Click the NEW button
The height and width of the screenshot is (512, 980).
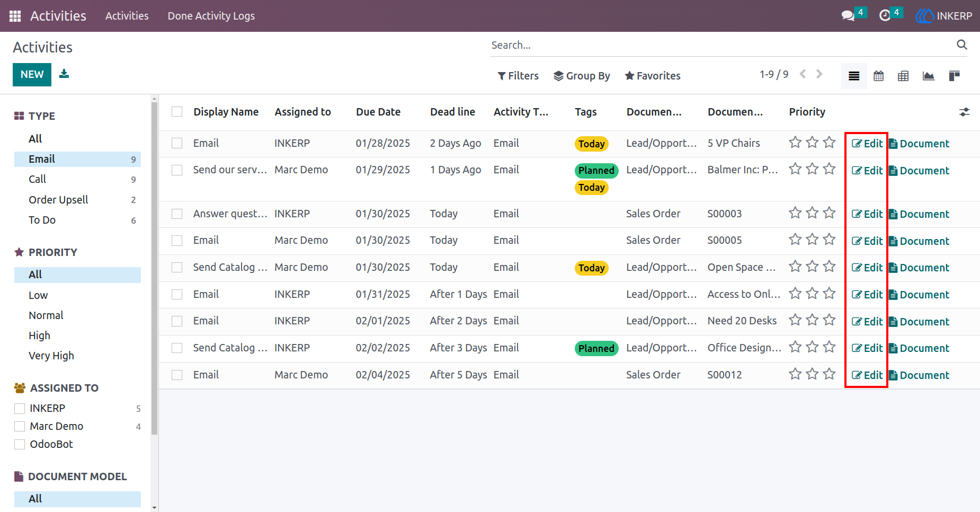click(x=32, y=74)
